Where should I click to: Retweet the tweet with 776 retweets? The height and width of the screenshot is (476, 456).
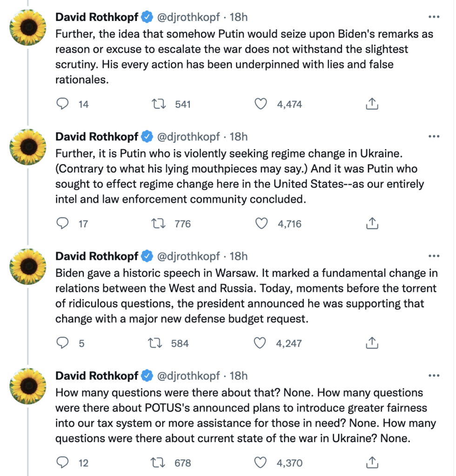point(160,224)
